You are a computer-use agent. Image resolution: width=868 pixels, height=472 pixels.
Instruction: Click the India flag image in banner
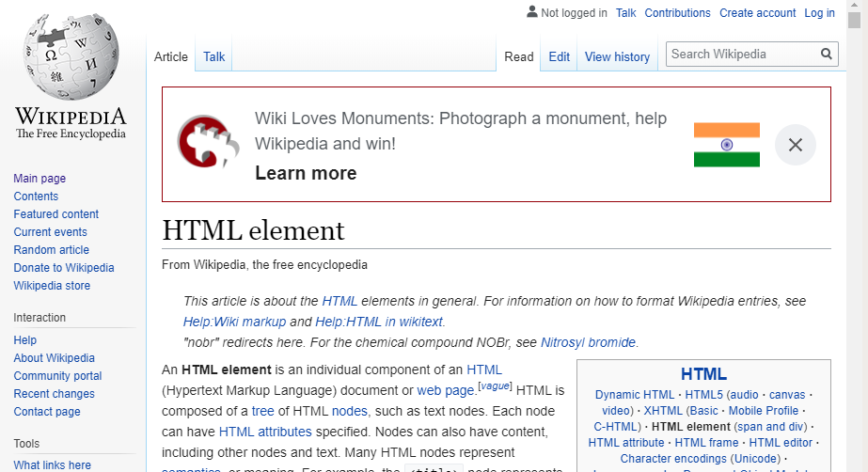726,145
